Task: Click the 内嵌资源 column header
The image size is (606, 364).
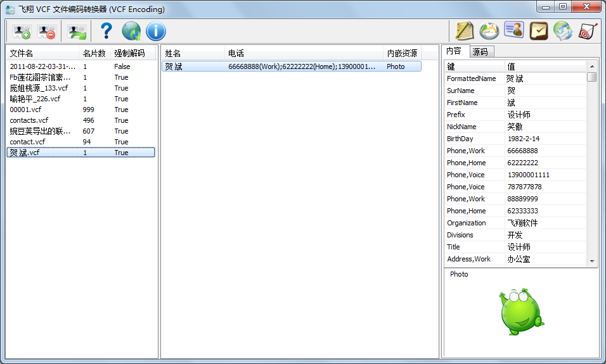Action: 403,53
